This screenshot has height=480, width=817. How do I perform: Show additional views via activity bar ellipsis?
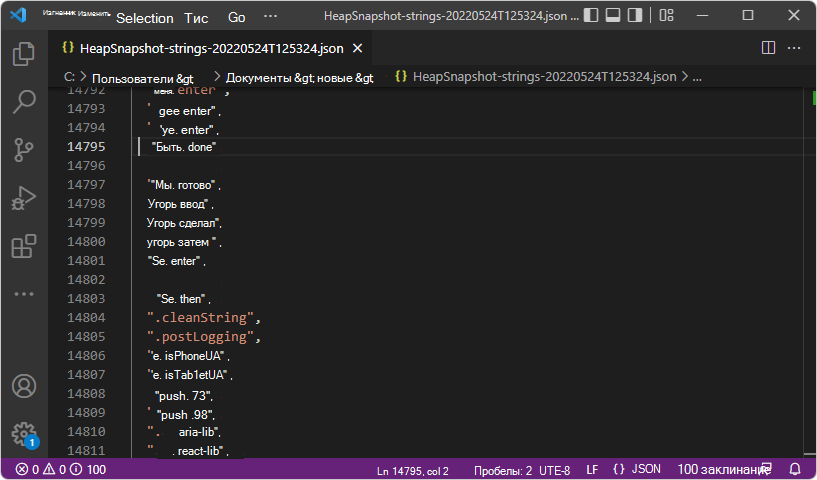[23, 294]
